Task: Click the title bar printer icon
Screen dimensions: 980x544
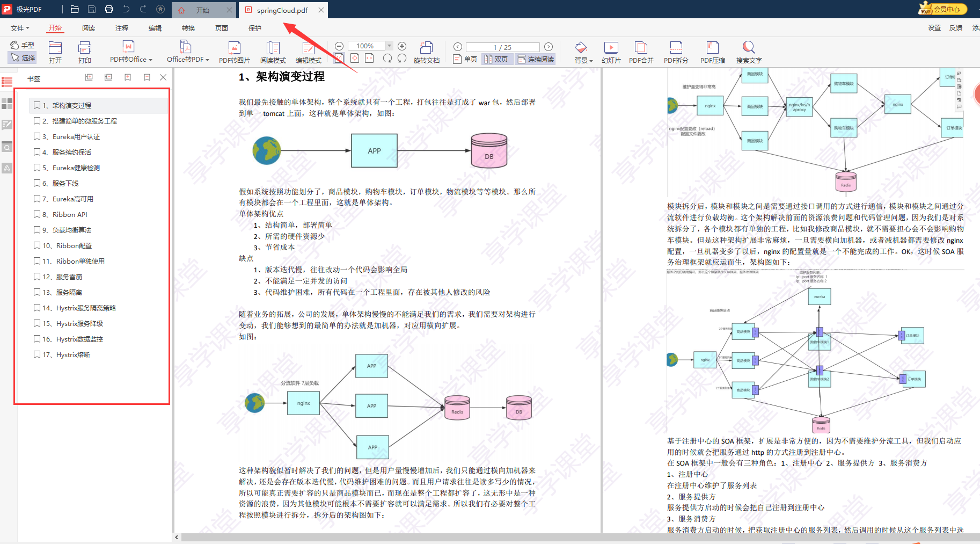Action: point(109,9)
